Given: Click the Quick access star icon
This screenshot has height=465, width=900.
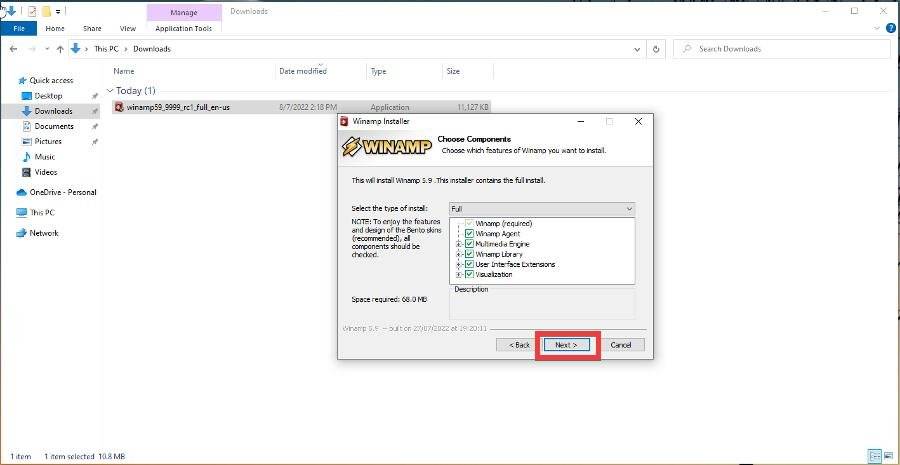Looking at the screenshot, I should (x=22, y=81).
